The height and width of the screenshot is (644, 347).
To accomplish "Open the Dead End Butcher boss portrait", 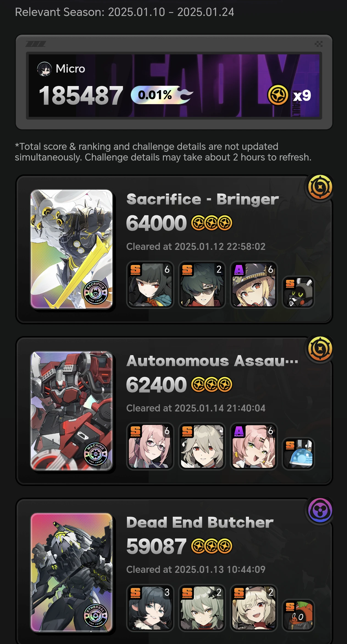I will (71, 572).
